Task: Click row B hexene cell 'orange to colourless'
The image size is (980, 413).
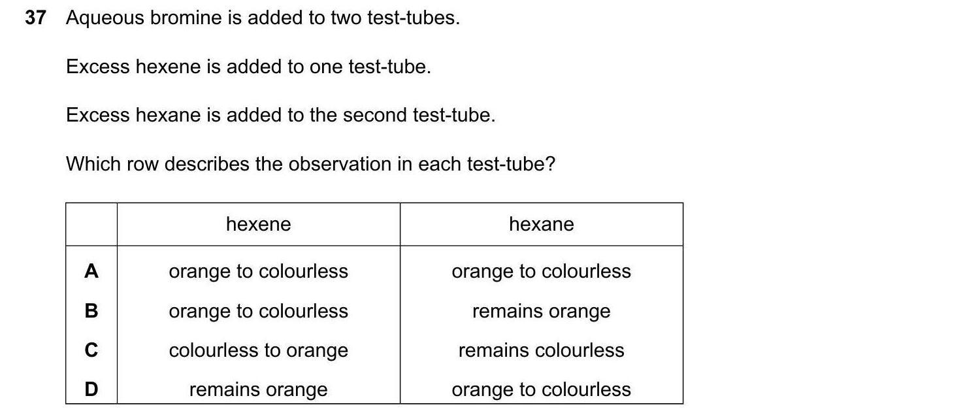Action: 258,311
